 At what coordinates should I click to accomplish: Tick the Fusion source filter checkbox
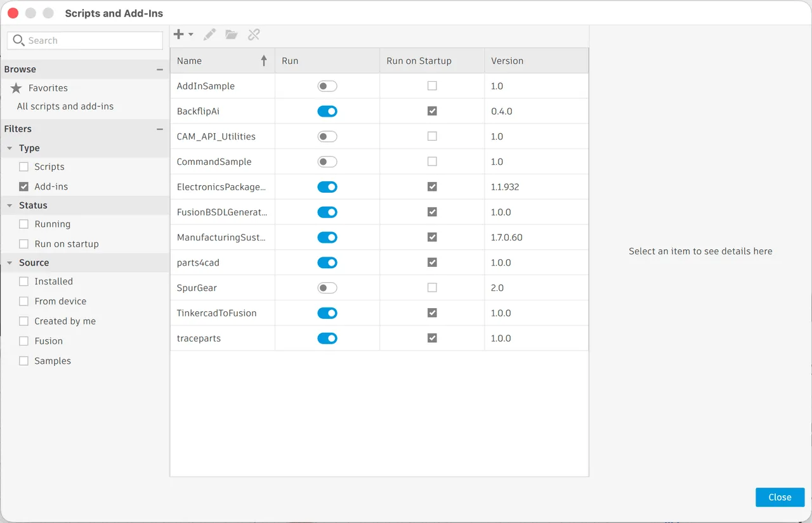click(x=23, y=341)
